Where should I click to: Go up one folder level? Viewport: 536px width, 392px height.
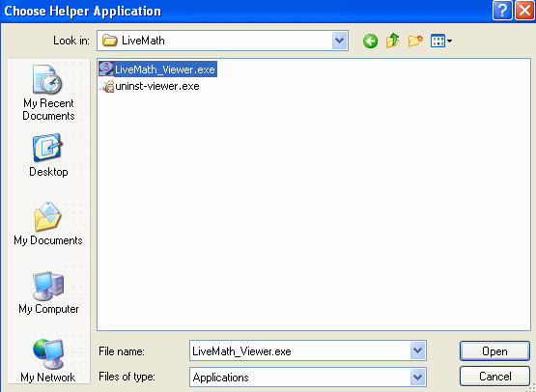393,41
